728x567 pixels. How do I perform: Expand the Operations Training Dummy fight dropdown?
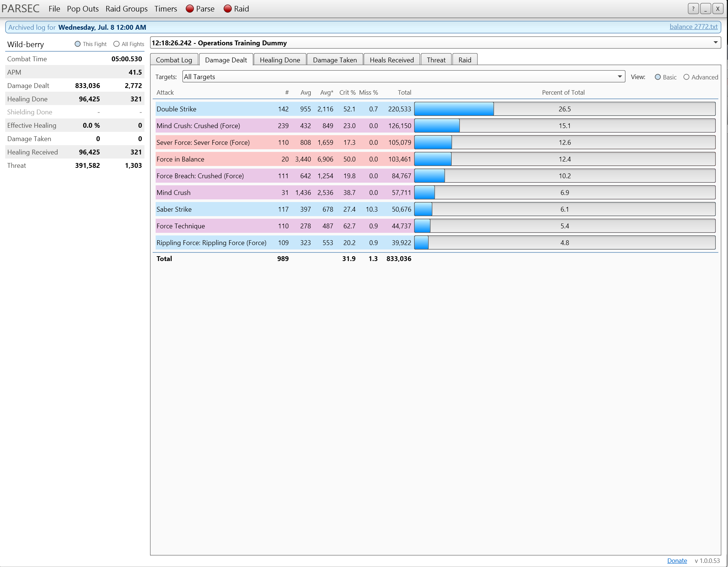click(715, 43)
